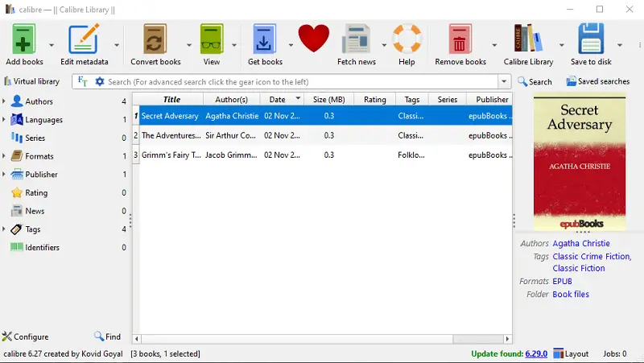Open Configure preferences
Viewport: 644px width, 363px height.
pyautogui.click(x=25, y=336)
